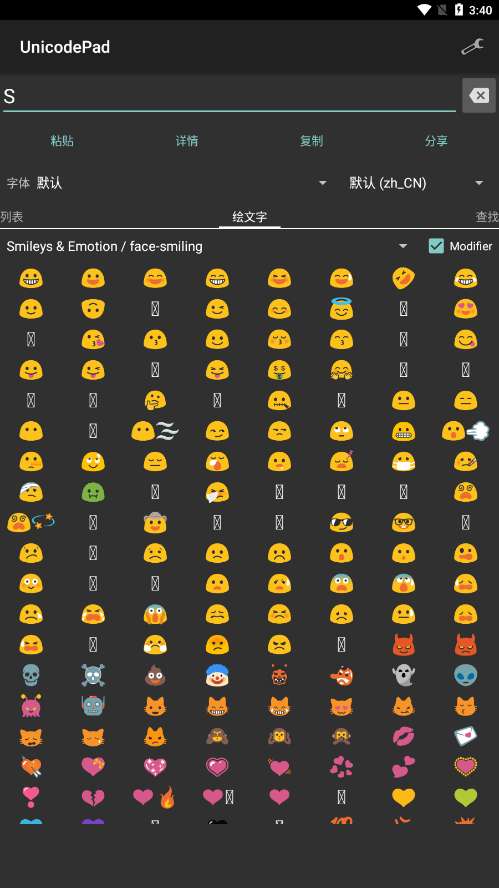
Task: Pick the sunglasses face emoji
Action: click(341, 523)
